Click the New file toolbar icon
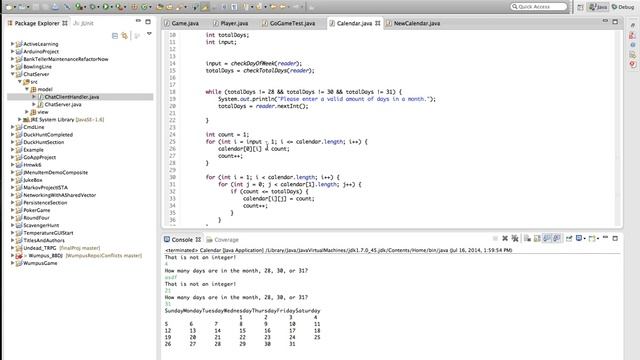 pyautogui.click(x=8, y=7)
